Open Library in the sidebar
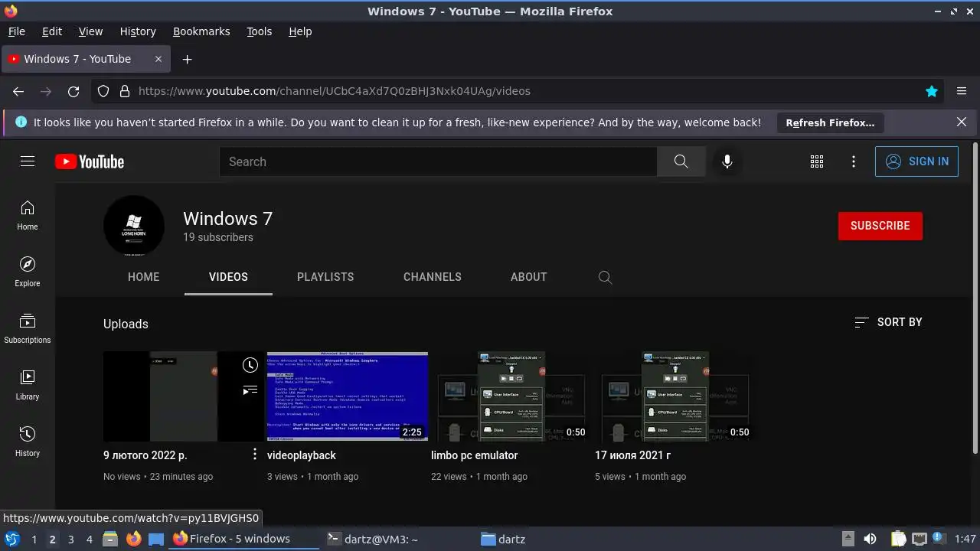 tap(28, 385)
